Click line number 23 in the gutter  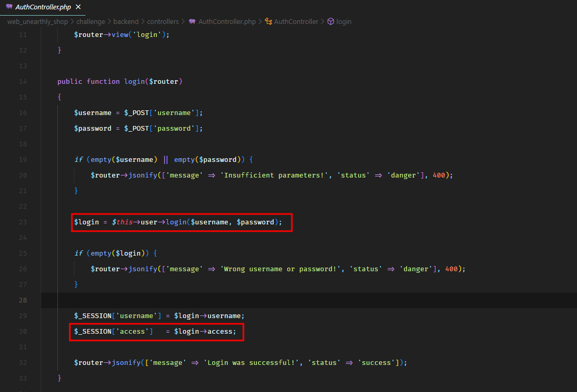point(22,222)
